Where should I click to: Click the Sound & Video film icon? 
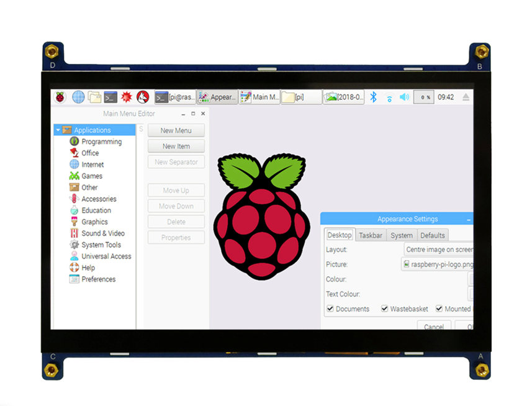[74, 233]
